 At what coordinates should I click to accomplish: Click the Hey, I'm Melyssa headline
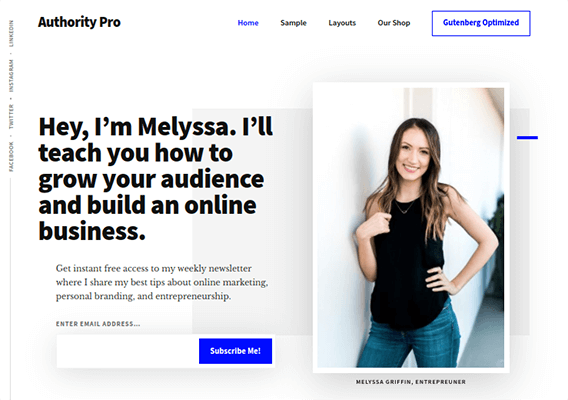click(156, 179)
